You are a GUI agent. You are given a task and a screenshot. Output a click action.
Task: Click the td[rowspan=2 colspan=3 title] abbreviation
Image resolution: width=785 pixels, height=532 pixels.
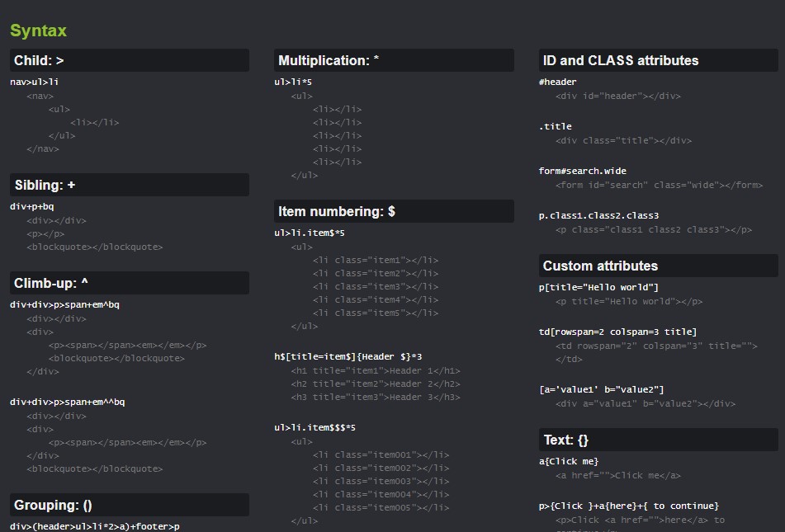617,332
